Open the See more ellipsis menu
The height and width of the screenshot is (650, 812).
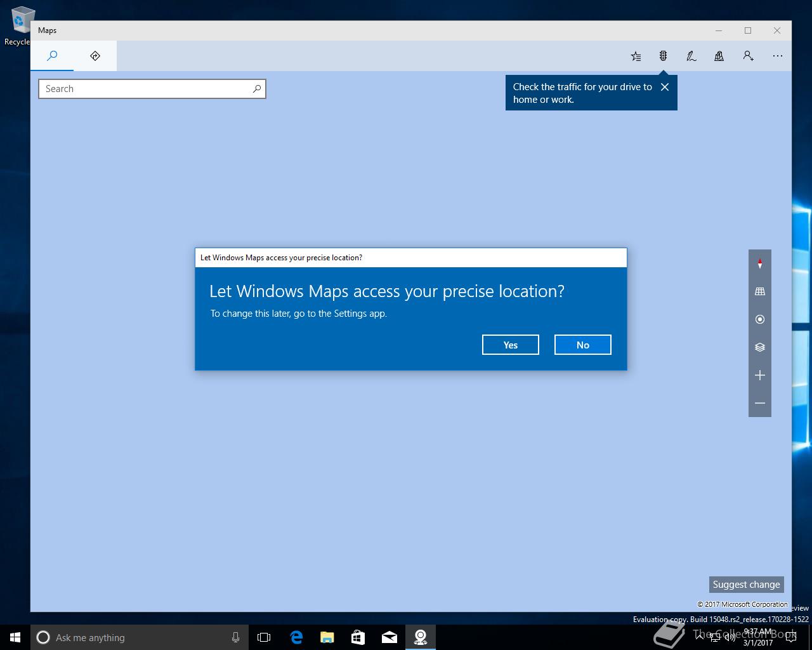(x=778, y=56)
